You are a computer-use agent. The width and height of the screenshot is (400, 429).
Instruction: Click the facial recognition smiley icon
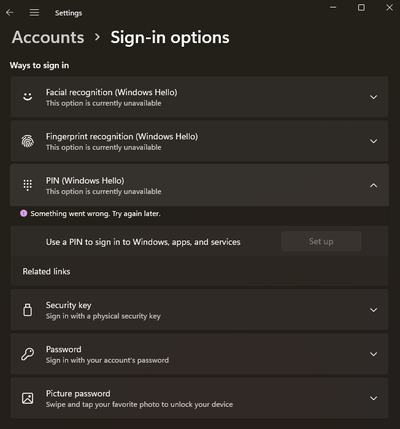click(x=28, y=97)
